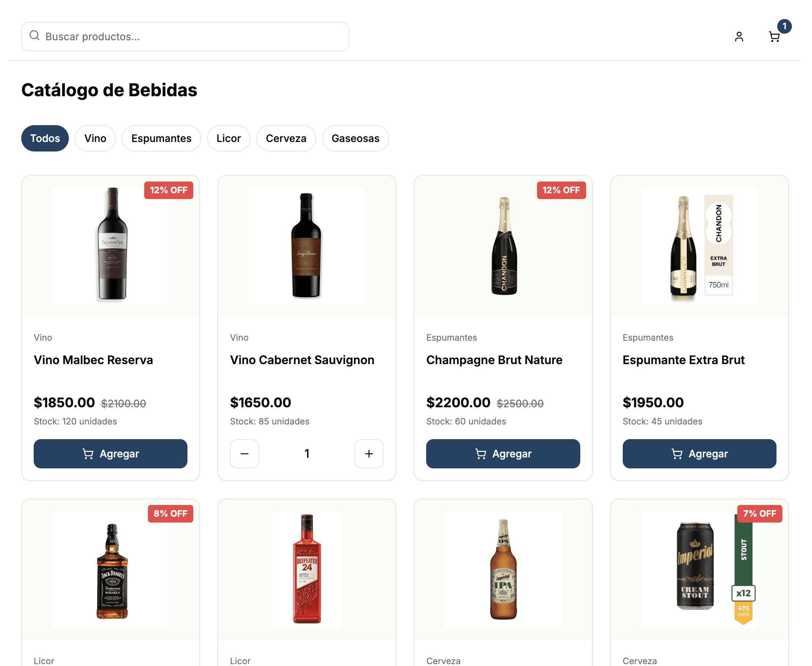This screenshot has width=812, height=666.
Task: Select the Gaseosas category filter
Action: pyautogui.click(x=355, y=138)
